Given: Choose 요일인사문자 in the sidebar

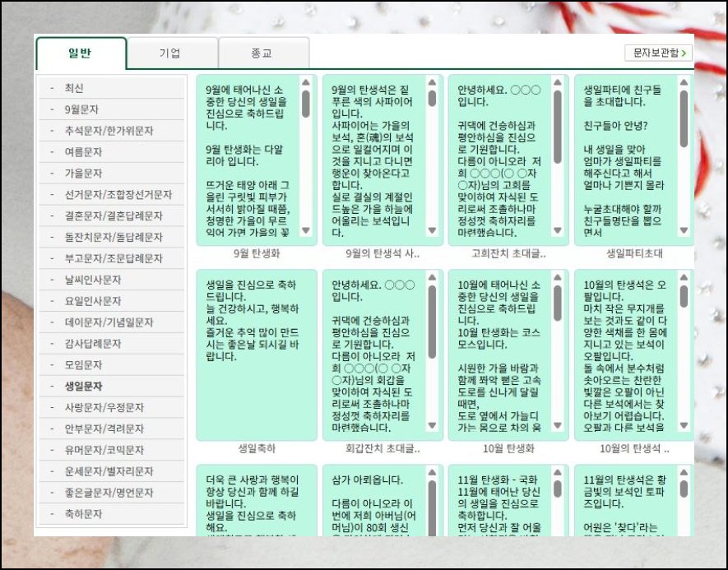Looking at the screenshot, I should 111,301.
